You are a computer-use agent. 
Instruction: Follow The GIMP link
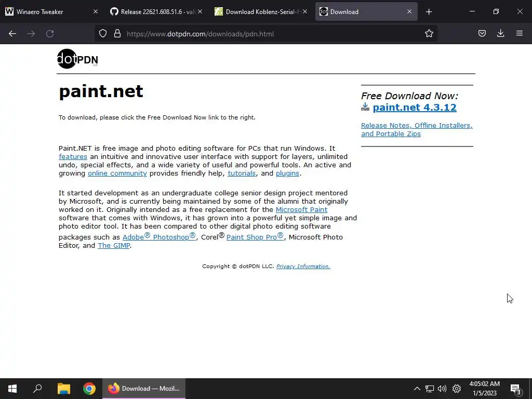pyautogui.click(x=114, y=246)
